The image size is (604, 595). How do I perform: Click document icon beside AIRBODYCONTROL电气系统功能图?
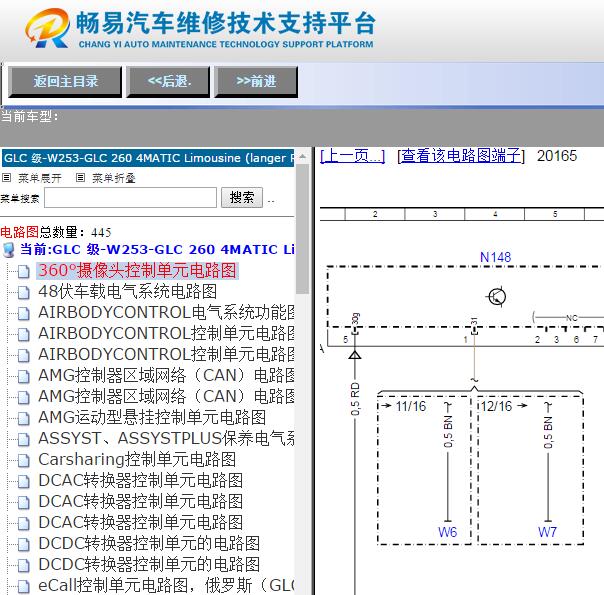23,313
